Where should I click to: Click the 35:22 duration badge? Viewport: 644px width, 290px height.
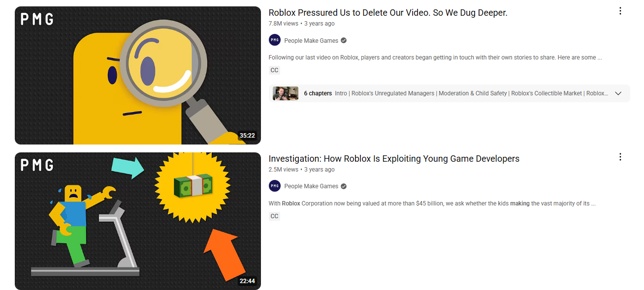click(x=248, y=136)
